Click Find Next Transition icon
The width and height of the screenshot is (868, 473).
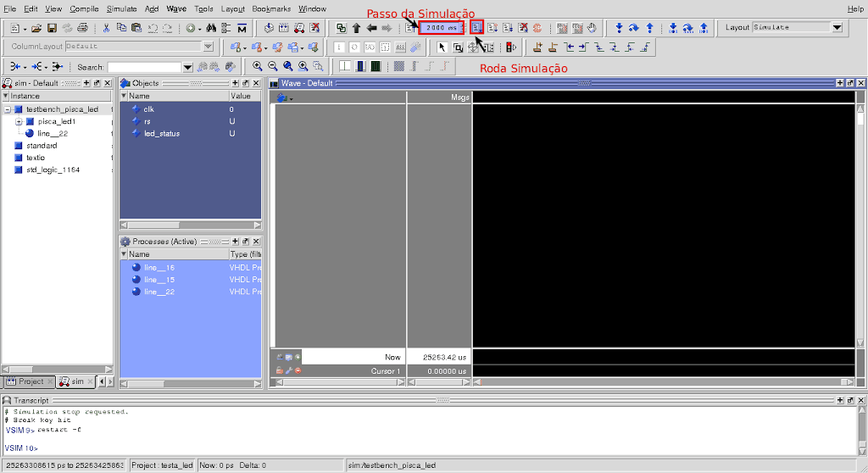583,47
